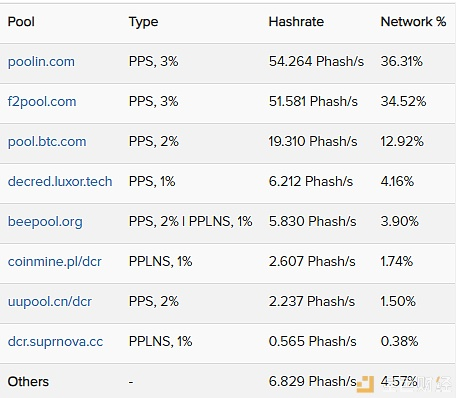Viewport: 457px width, 398px height.
Task: Visit the pool.btc.com link
Action: pos(47,142)
